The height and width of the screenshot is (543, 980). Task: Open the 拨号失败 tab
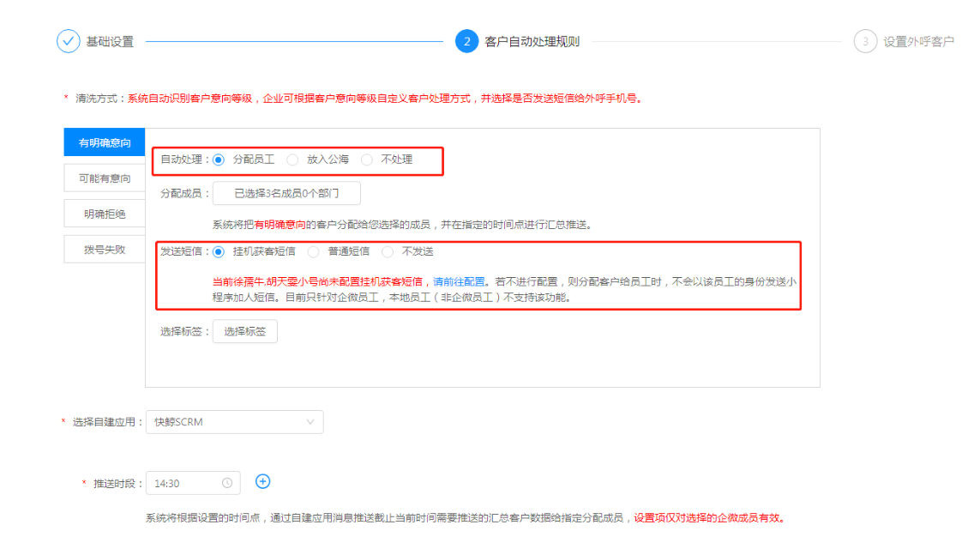105,250
